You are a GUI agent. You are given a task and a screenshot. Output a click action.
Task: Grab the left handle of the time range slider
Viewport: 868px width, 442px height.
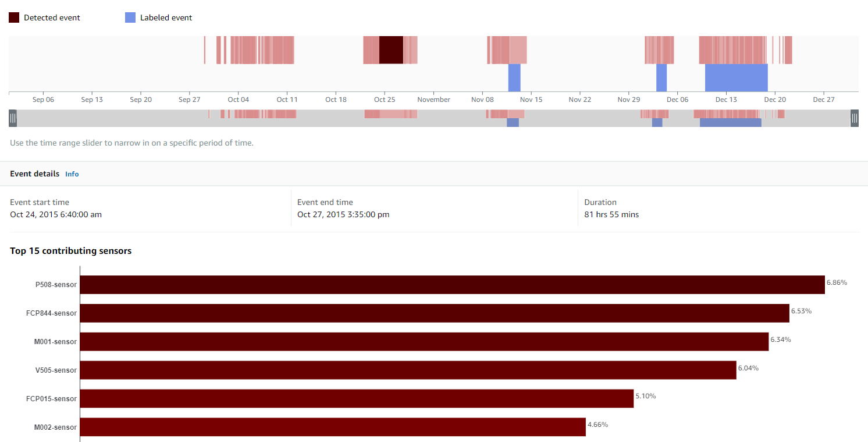click(13, 118)
